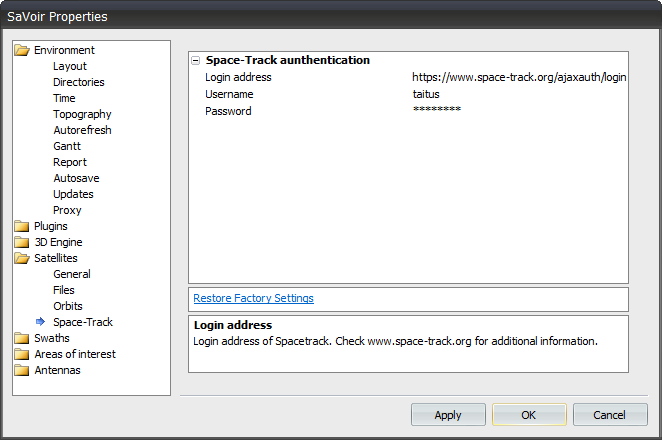
Task: Edit the Login address value field
Action: pyautogui.click(x=518, y=77)
